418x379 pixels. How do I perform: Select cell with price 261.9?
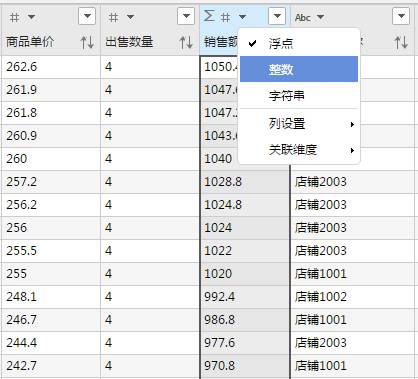click(51, 90)
